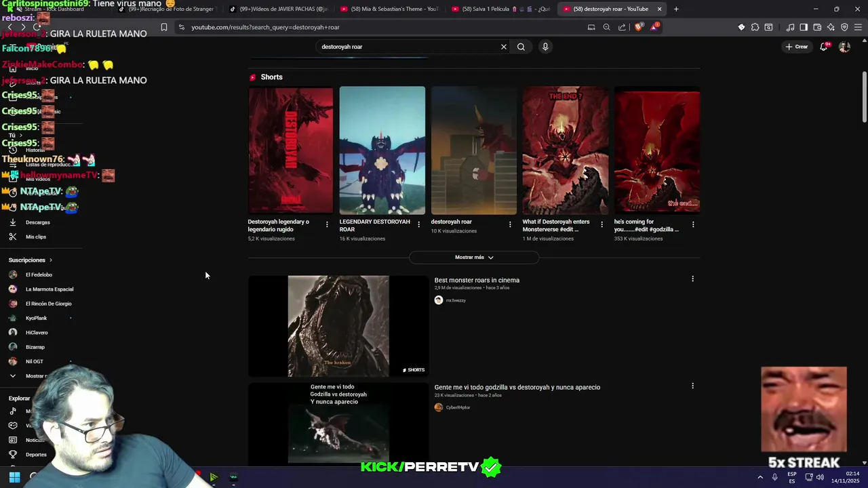Open El Fedelobo subscription channel
This screenshot has height=488, width=868.
tap(39, 274)
